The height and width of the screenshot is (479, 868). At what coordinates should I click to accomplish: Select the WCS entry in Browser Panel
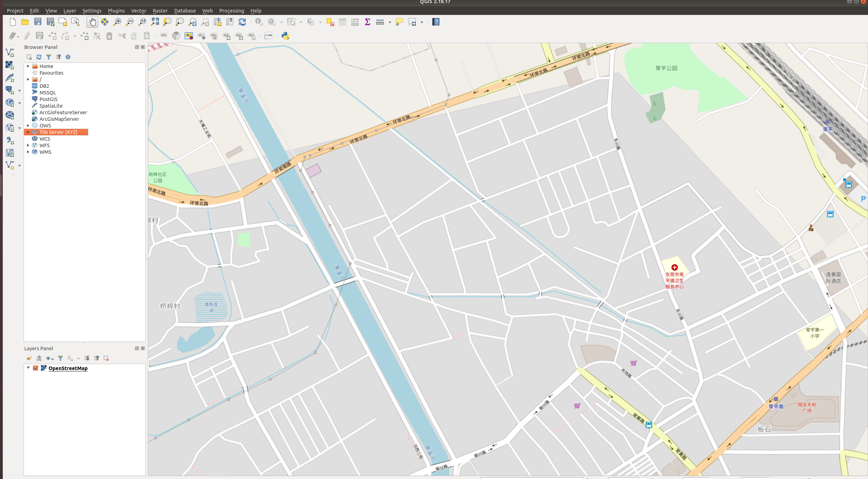[45, 138]
